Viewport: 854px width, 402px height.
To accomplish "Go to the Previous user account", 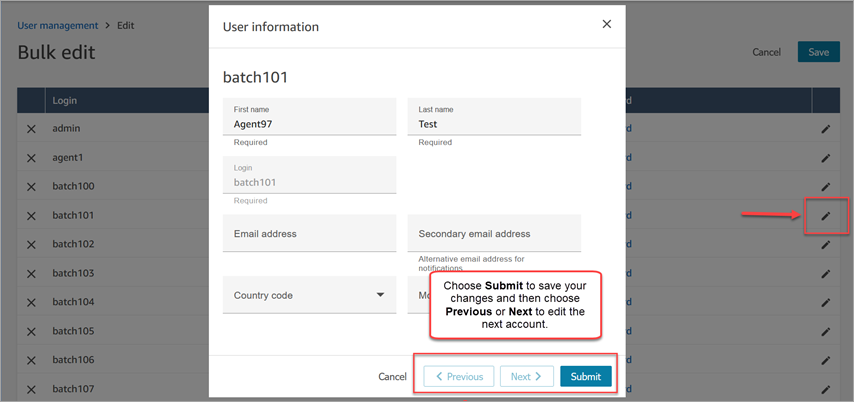I will pos(459,377).
